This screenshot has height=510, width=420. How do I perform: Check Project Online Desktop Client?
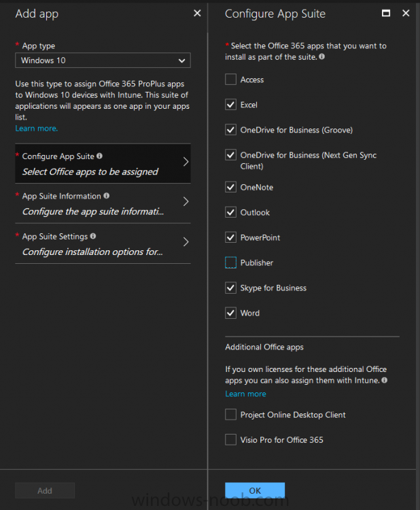coord(231,415)
